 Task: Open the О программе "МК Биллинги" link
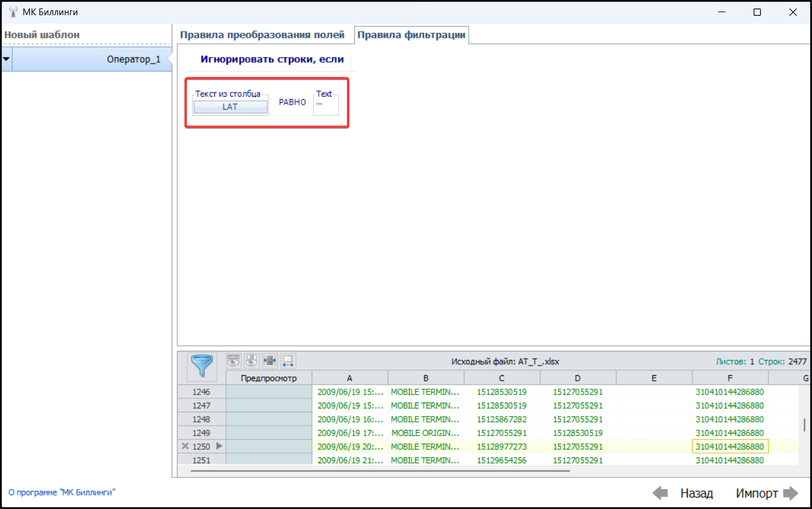point(62,492)
